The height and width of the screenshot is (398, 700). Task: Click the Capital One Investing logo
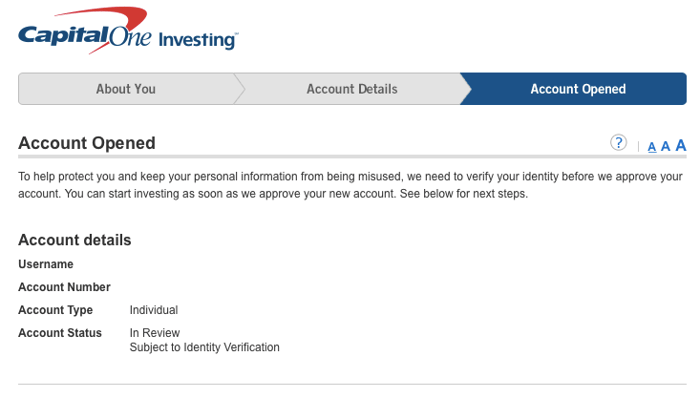coord(128,31)
